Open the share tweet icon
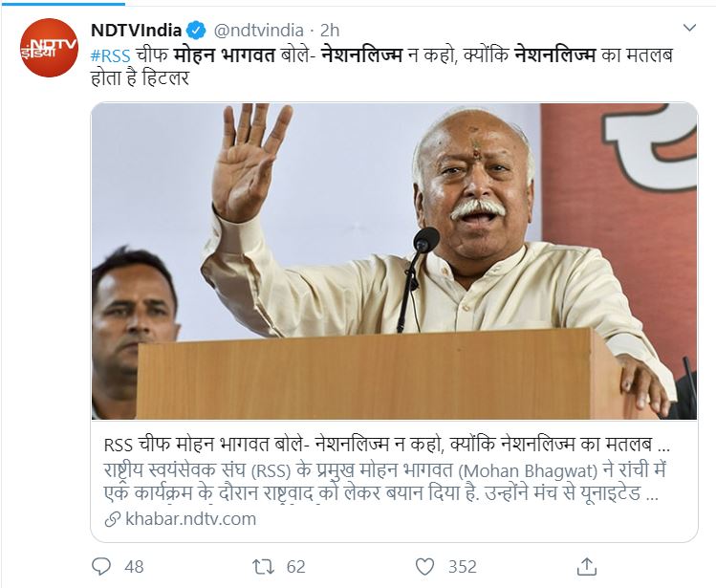The image size is (716, 588). point(586,567)
